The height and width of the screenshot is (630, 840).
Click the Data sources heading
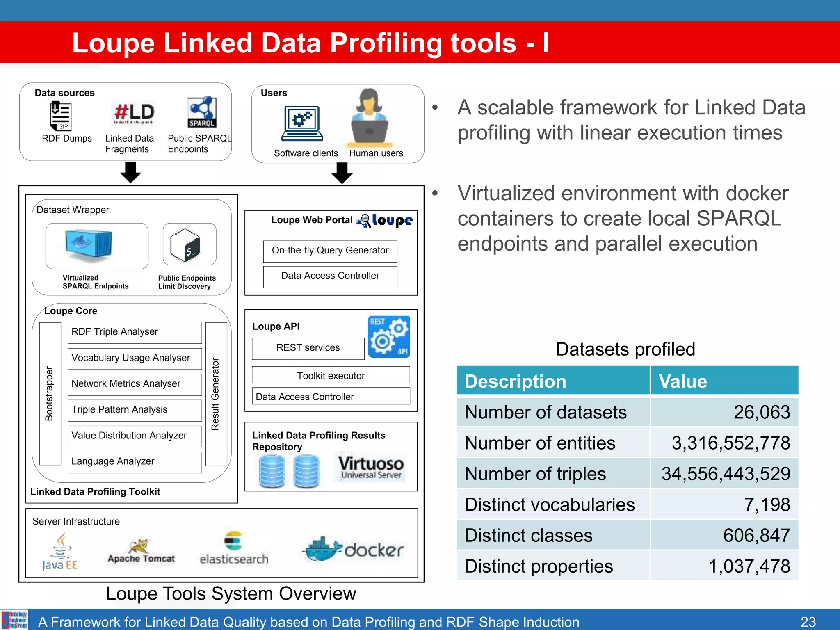(64, 93)
